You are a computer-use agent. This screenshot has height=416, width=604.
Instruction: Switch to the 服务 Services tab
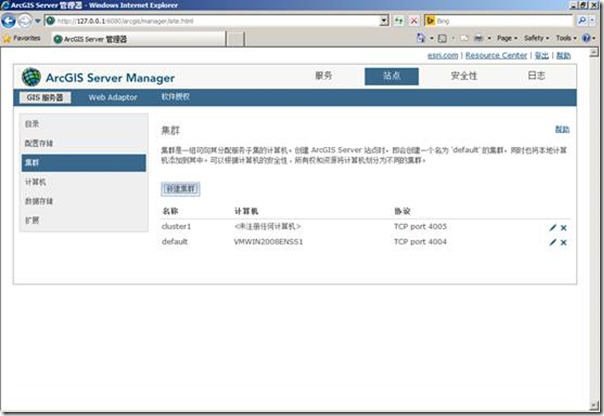point(324,76)
